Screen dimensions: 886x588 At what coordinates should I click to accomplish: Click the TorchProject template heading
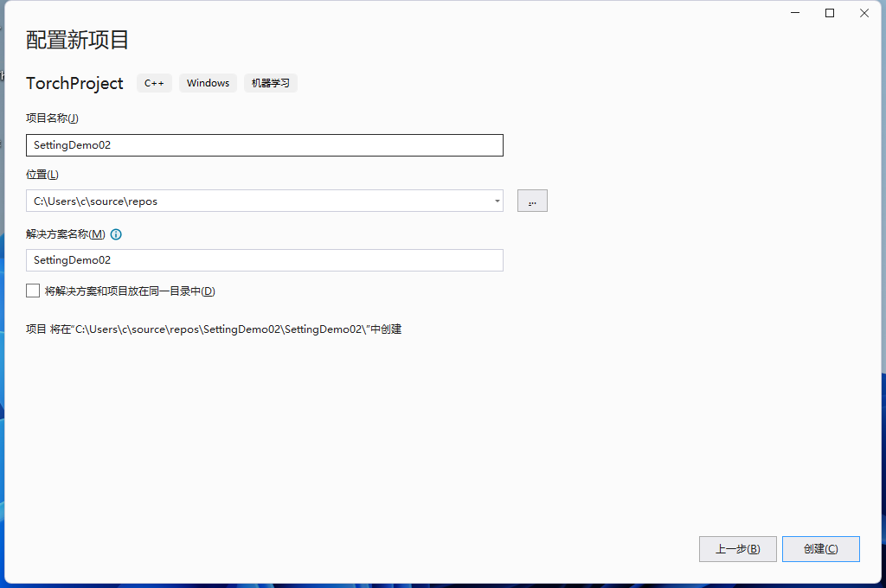pyautogui.click(x=74, y=83)
